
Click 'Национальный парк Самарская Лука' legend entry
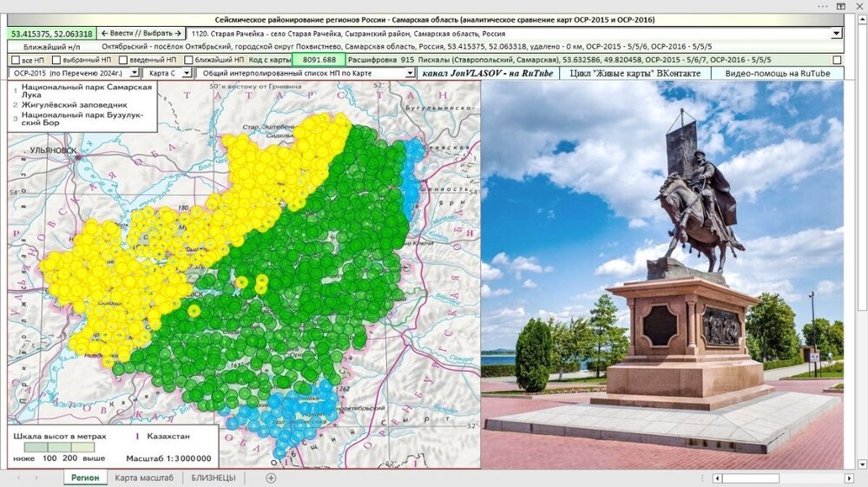[x=86, y=91]
